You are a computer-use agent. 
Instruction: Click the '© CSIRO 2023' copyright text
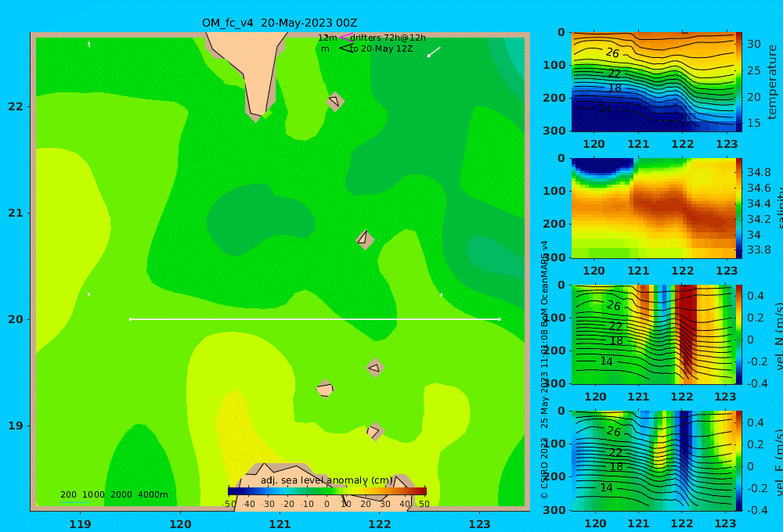point(544,469)
